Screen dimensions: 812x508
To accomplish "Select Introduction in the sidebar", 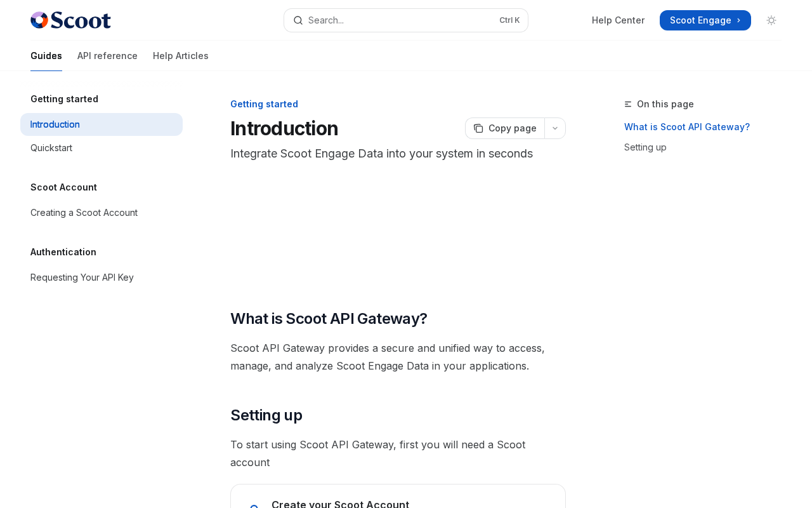I will pos(55,124).
